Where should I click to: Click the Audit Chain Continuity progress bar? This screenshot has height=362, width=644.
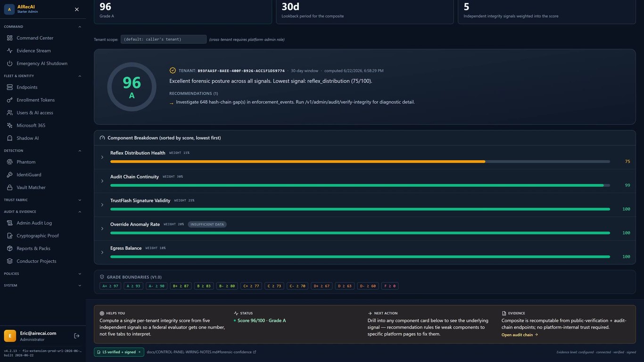point(360,185)
